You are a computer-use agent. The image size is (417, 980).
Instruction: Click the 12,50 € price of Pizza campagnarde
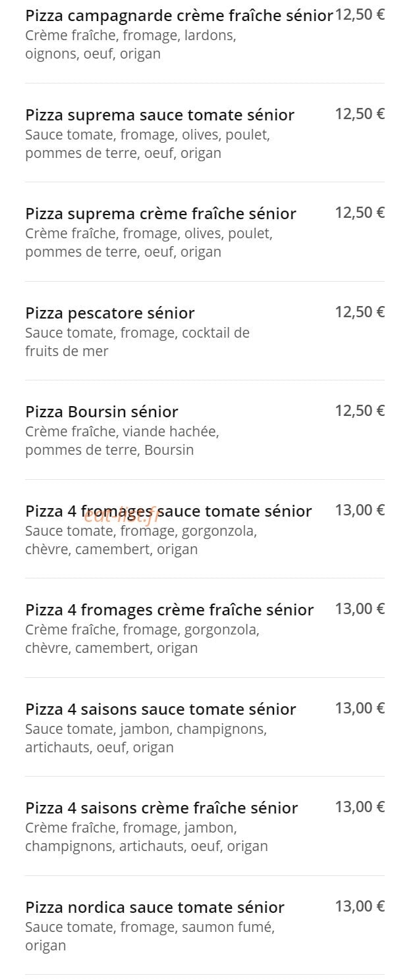[360, 14]
